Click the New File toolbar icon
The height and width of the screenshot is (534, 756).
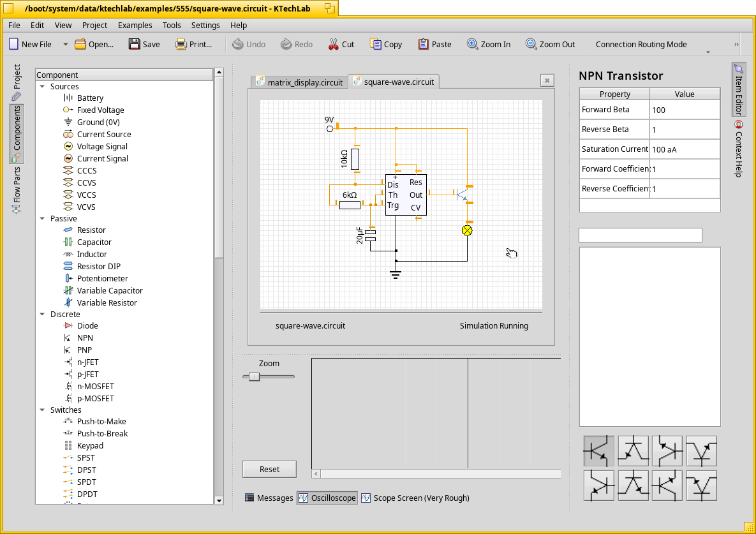pyautogui.click(x=14, y=44)
